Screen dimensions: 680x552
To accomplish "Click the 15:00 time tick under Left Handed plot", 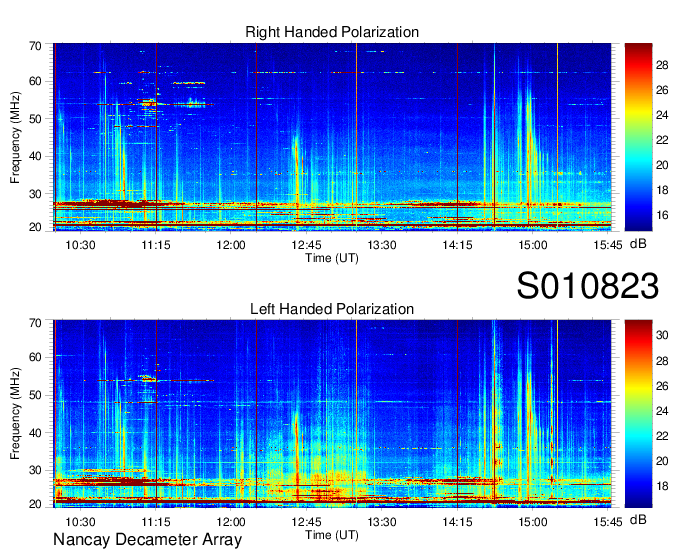I will (533, 522).
